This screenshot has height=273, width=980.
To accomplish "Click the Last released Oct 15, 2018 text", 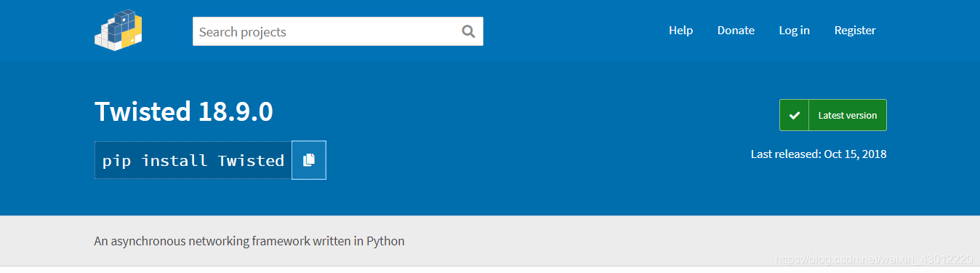I will [819, 154].
